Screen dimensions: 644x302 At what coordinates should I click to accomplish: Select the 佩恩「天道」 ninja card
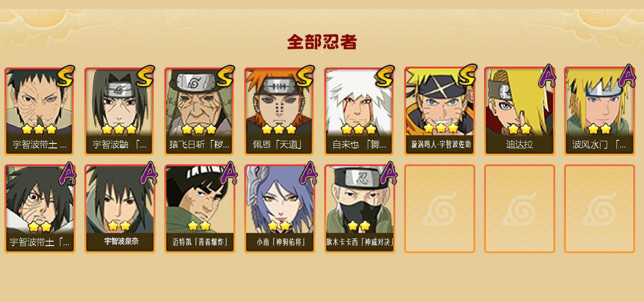coord(279,111)
